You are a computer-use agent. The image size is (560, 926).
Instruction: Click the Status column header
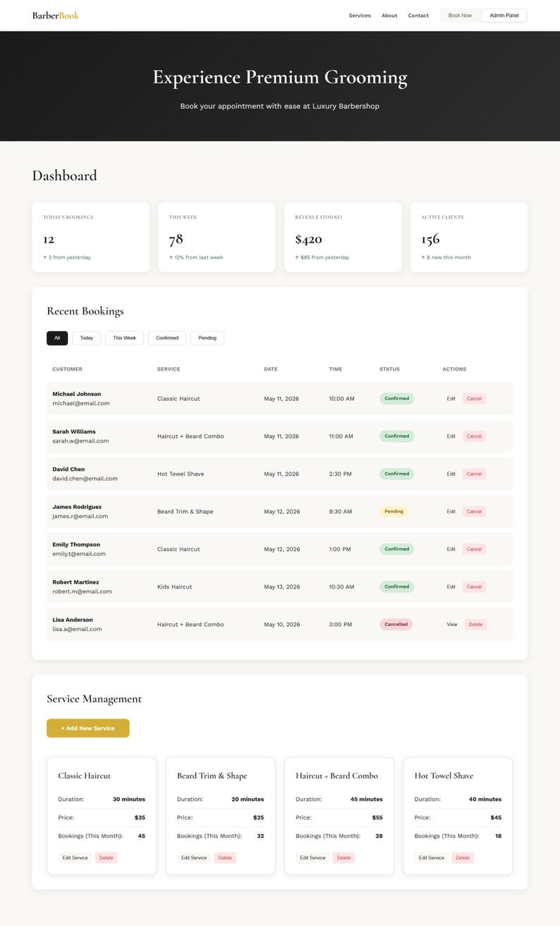[389, 369]
